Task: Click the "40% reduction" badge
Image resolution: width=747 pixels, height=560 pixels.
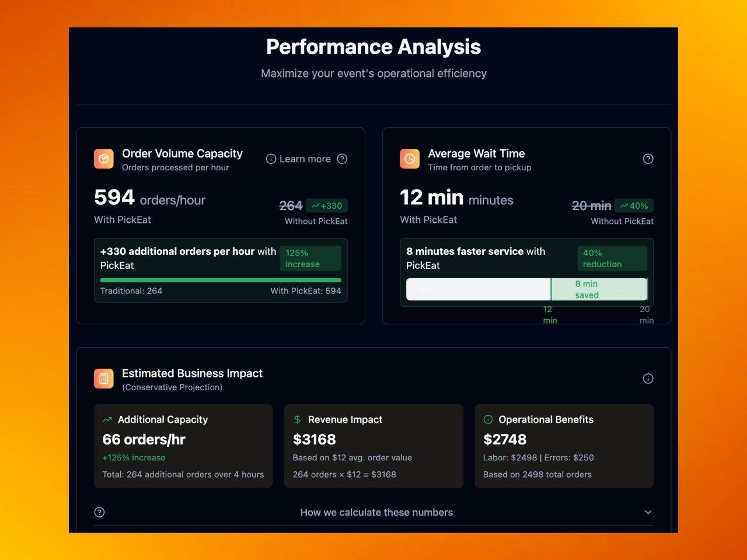Action: (x=612, y=258)
